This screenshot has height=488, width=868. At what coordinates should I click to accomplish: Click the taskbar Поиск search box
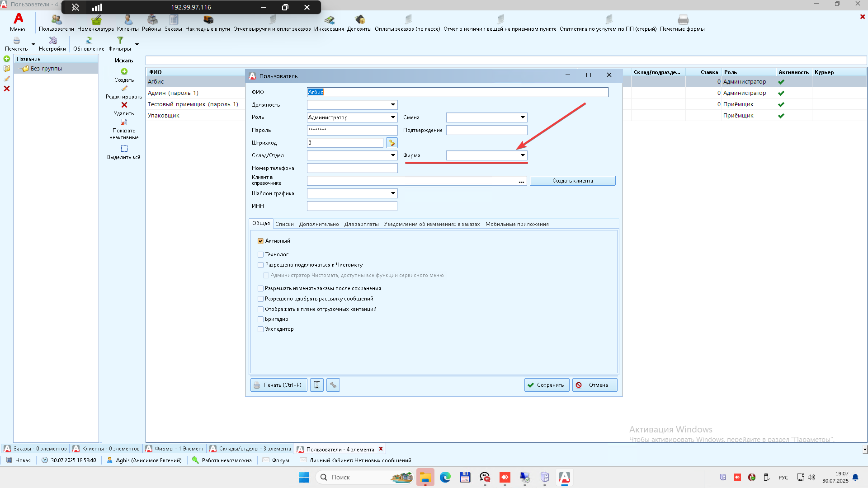[x=365, y=477]
